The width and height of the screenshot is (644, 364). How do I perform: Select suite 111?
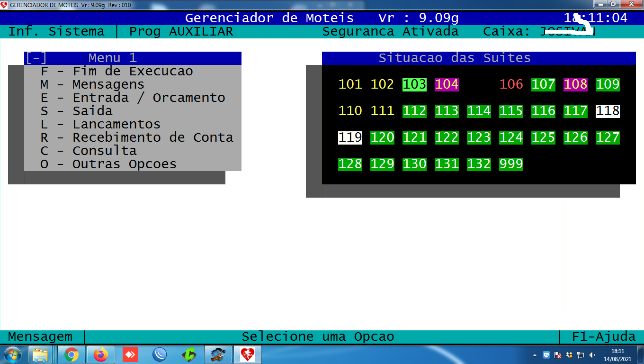(x=382, y=111)
